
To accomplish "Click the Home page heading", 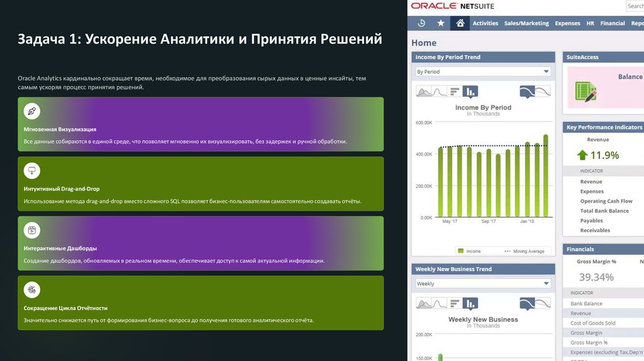I will click(x=424, y=43).
